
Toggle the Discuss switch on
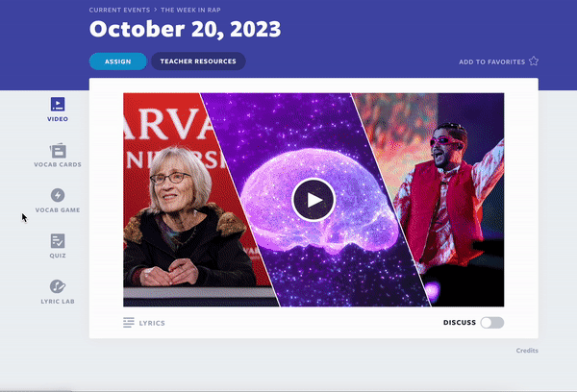point(492,323)
